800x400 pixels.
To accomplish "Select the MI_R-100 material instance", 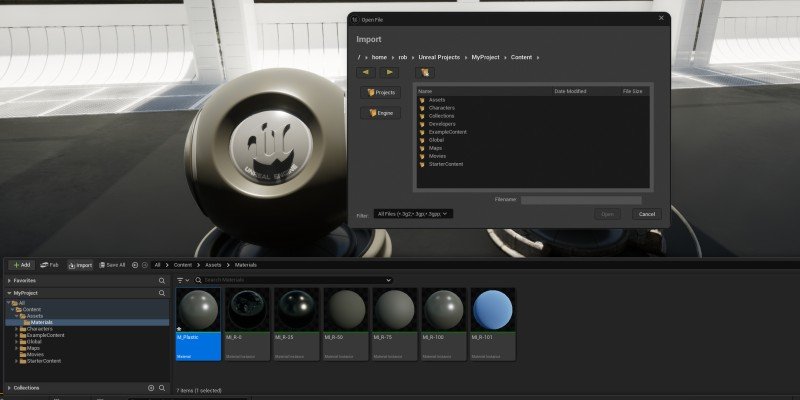I will click(x=444, y=324).
